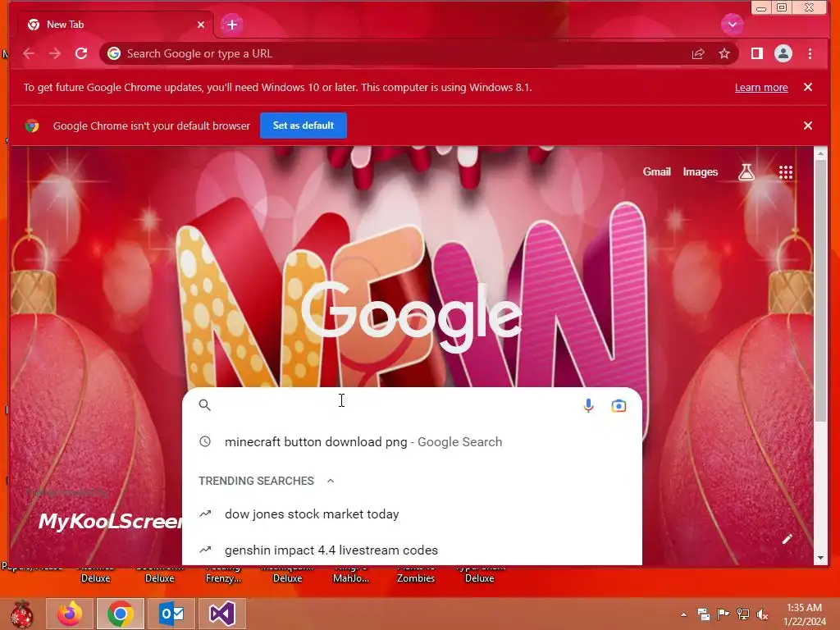Open the share page icon in address bar
The image size is (840, 630).
(698, 53)
